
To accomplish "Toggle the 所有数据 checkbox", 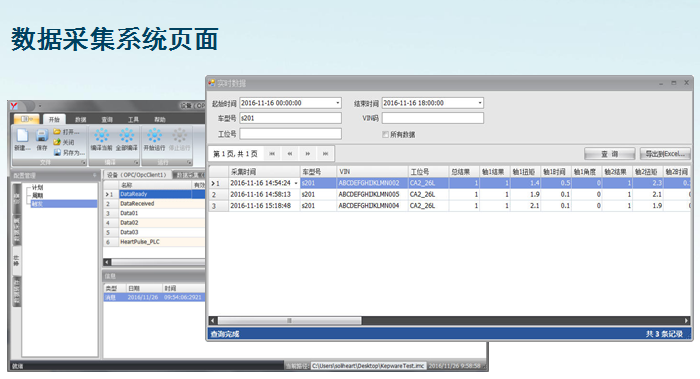I will click(385, 134).
